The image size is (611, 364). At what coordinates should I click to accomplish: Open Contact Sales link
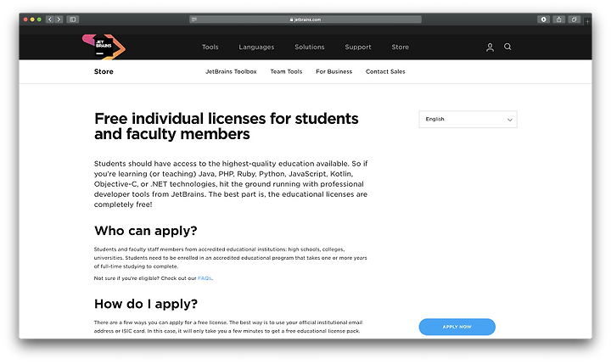tap(385, 71)
